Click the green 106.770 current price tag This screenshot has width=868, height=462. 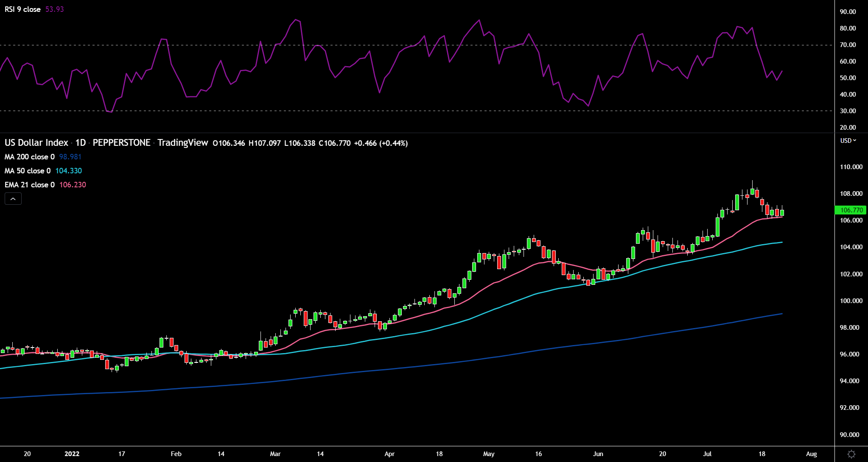tap(851, 210)
